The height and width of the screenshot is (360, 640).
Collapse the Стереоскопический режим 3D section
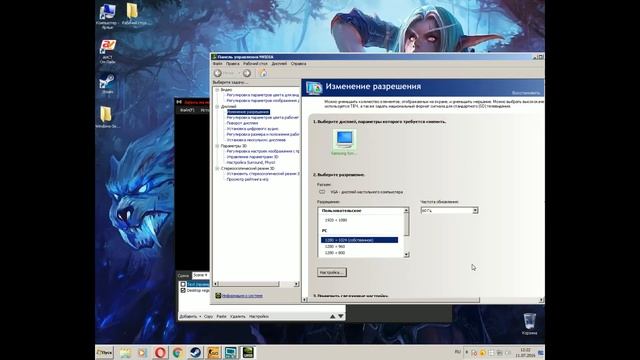(217, 168)
